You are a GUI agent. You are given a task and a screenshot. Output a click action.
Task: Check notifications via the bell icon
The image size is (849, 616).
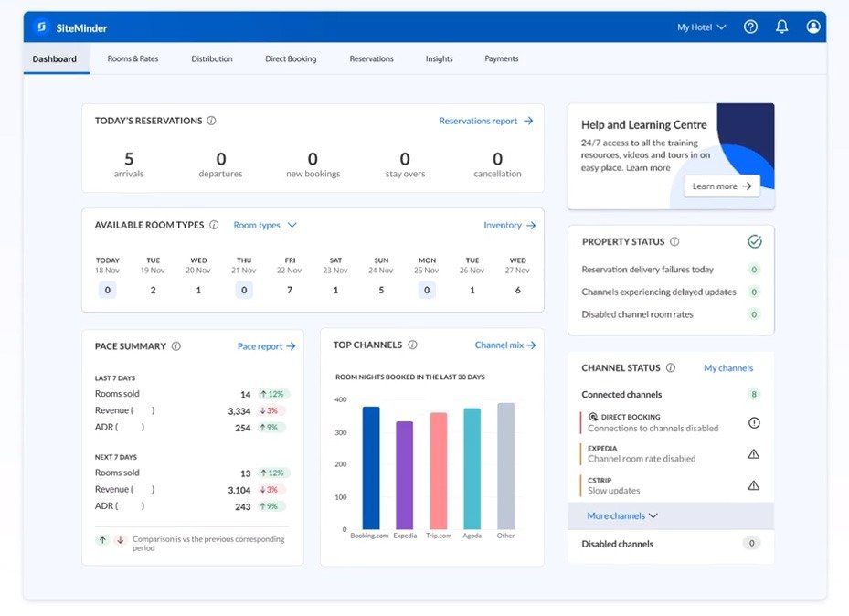tap(781, 26)
